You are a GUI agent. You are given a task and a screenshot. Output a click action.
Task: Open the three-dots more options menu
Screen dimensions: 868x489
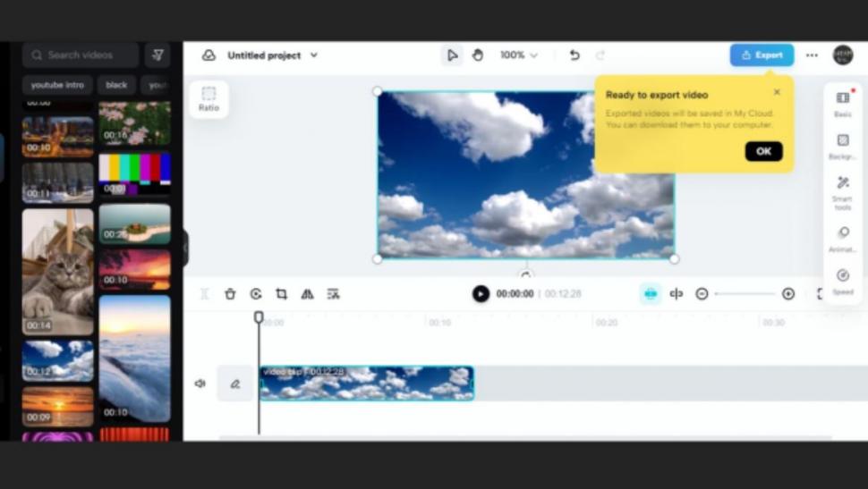point(812,55)
